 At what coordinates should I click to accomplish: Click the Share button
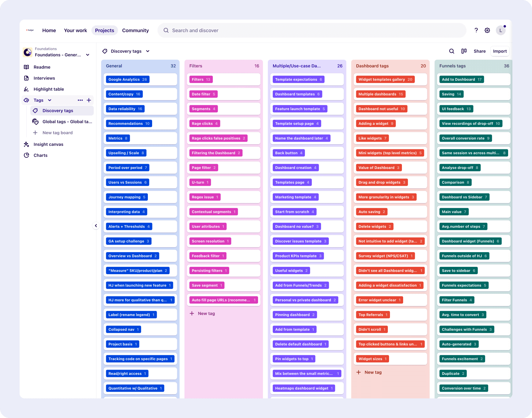tap(480, 51)
